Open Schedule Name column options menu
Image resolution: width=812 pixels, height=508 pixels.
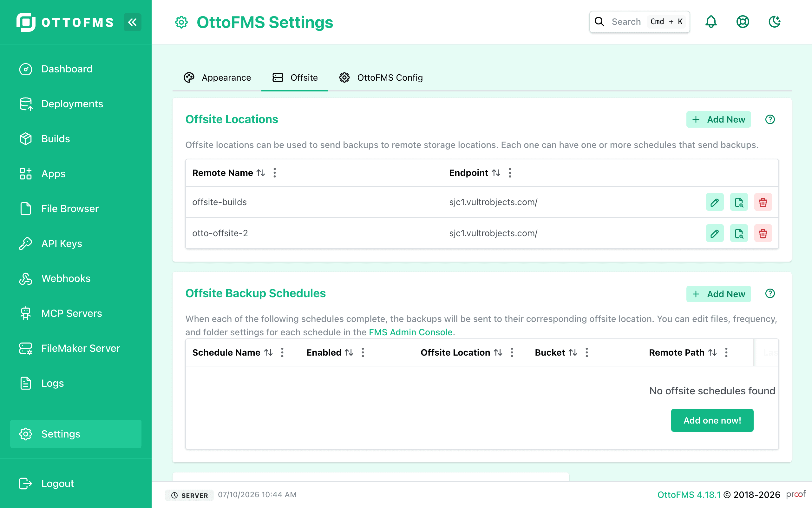click(282, 352)
